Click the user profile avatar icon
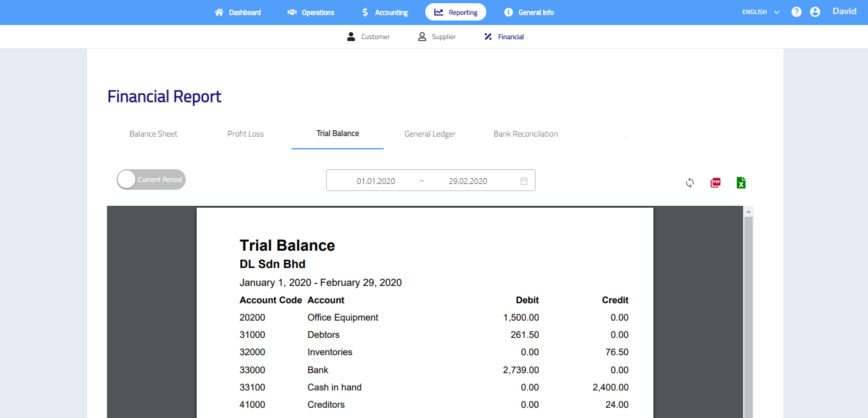Viewport: 868px width, 418px height. (x=815, y=12)
